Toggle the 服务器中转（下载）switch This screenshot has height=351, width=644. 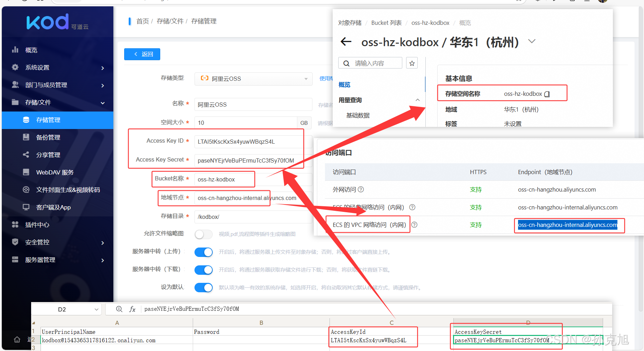pyautogui.click(x=204, y=270)
